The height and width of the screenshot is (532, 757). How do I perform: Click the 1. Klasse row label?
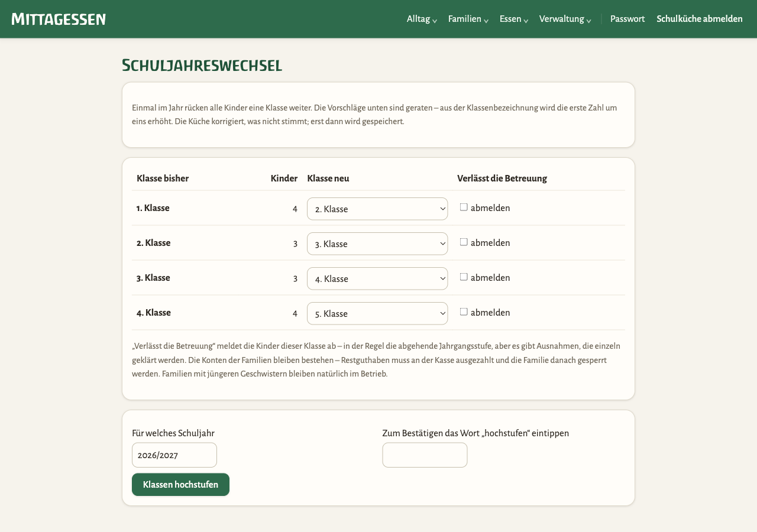(x=153, y=208)
